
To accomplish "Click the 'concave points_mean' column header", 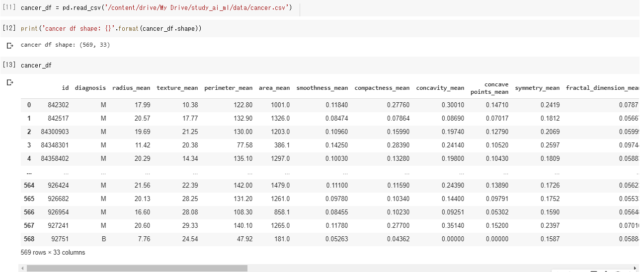I will 490,88.
